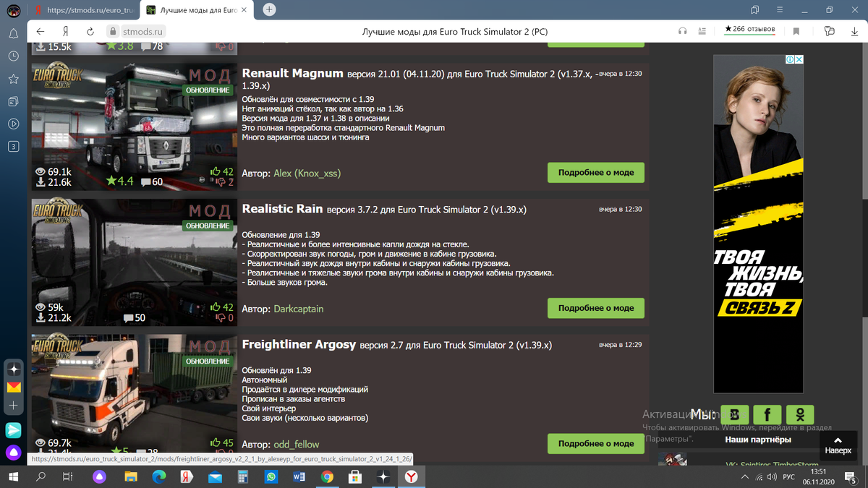The image size is (868, 488).
Task: Open author odd_fellow profile
Action: coord(297,444)
